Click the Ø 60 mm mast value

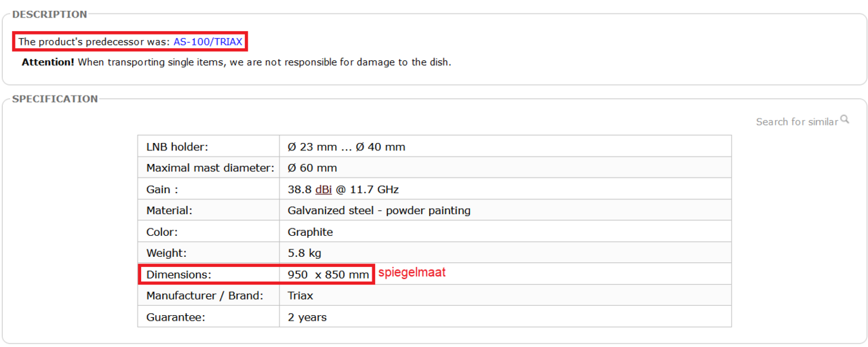312,168
